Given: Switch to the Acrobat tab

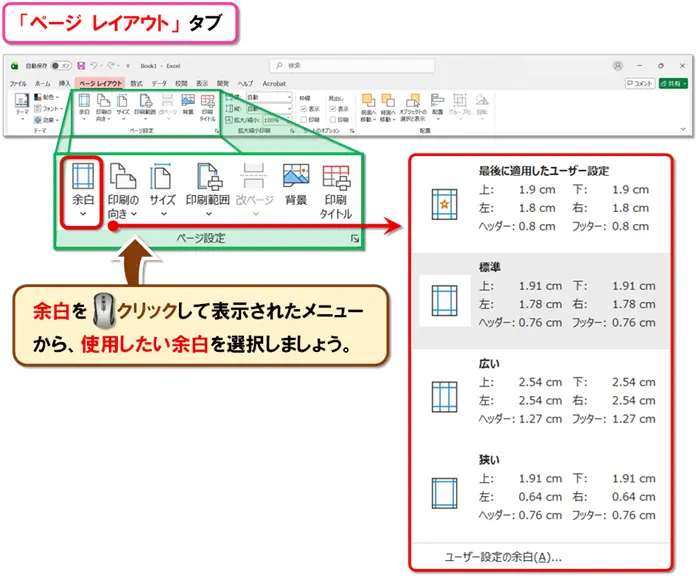Looking at the screenshot, I should coord(274,83).
